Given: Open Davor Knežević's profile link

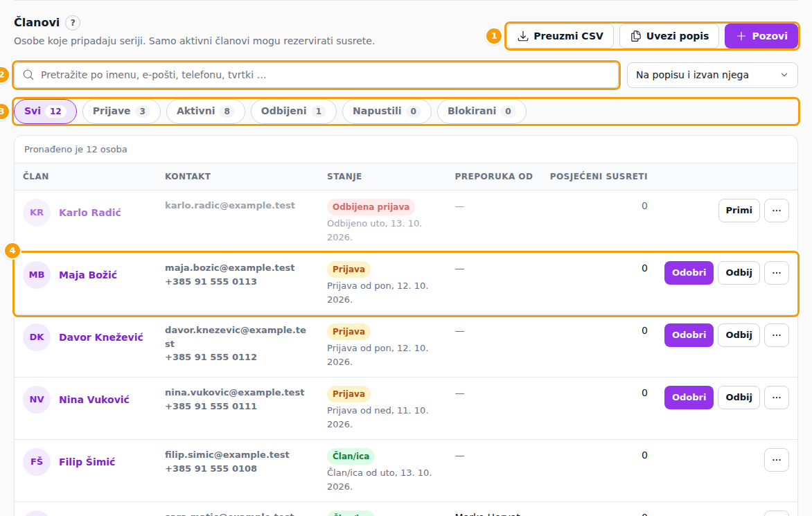Looking at the screenshot, I should tap(101, 337).
